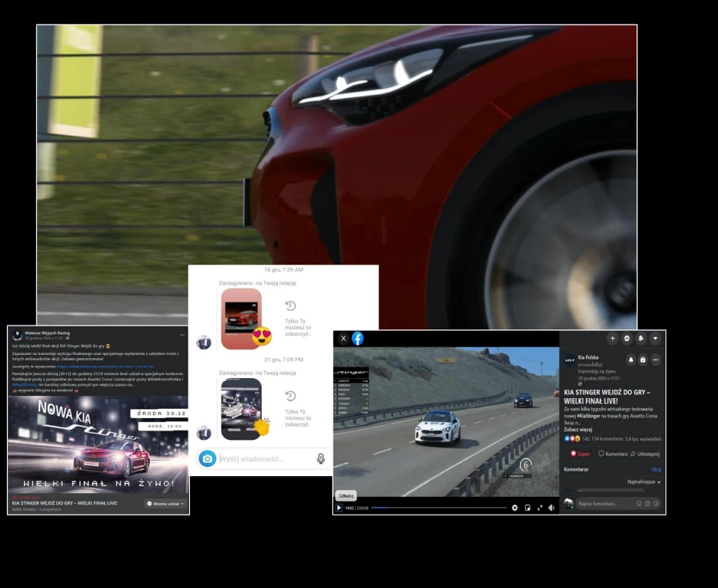
Task: Click the 30 grudnia 2020 o 11:37 timestamp
Action: tap(44, 338)
